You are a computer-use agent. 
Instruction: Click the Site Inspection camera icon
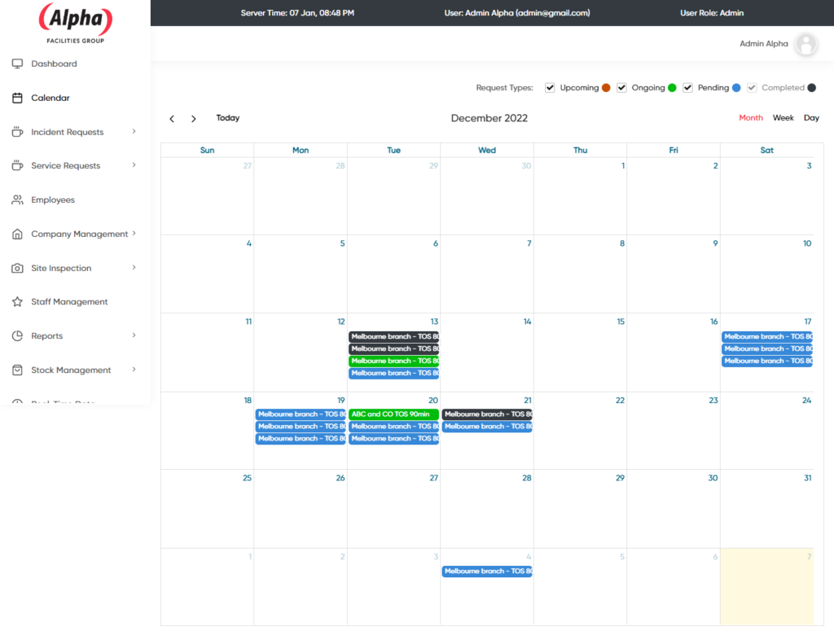pyautogui.click(x=17, y=268)
